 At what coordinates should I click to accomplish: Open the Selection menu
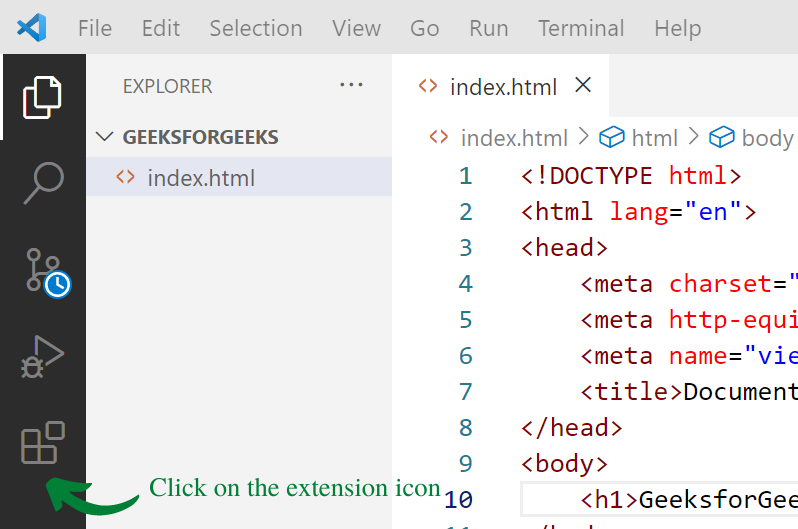pyautogui.click(x=256, y=28)
